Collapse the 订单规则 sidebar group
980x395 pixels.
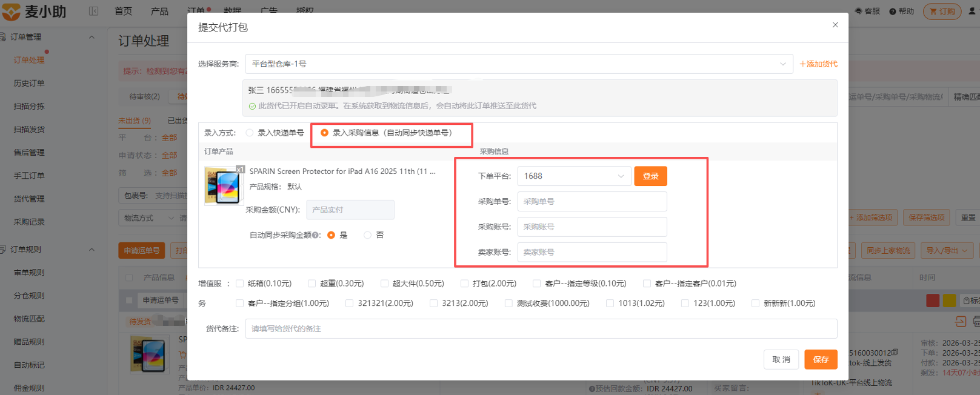pyautogui.click(x=92, y=249)
